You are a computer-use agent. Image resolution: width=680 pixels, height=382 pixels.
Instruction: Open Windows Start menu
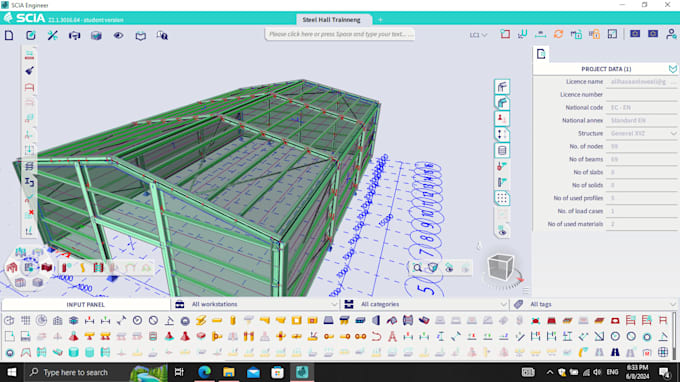tap(12, 372)
